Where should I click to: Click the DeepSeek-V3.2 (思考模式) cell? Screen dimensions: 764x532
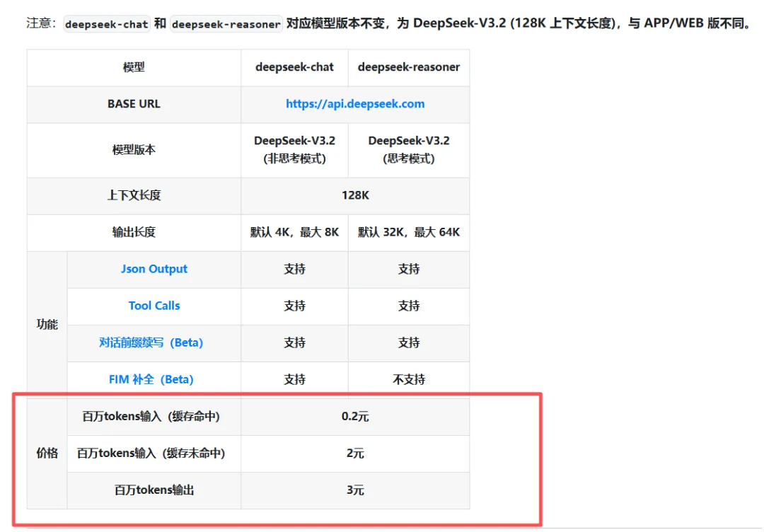pyautogui.click(x=408, y=150)
